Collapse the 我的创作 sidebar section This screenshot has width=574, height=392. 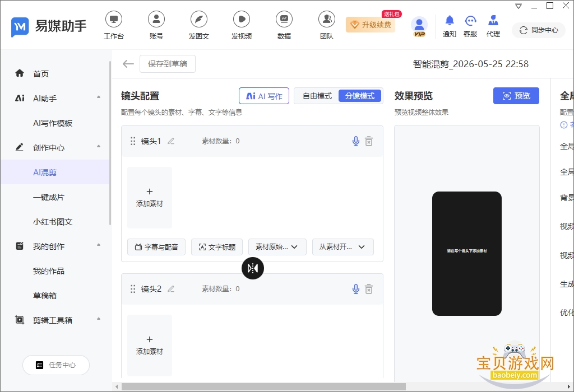99,245
